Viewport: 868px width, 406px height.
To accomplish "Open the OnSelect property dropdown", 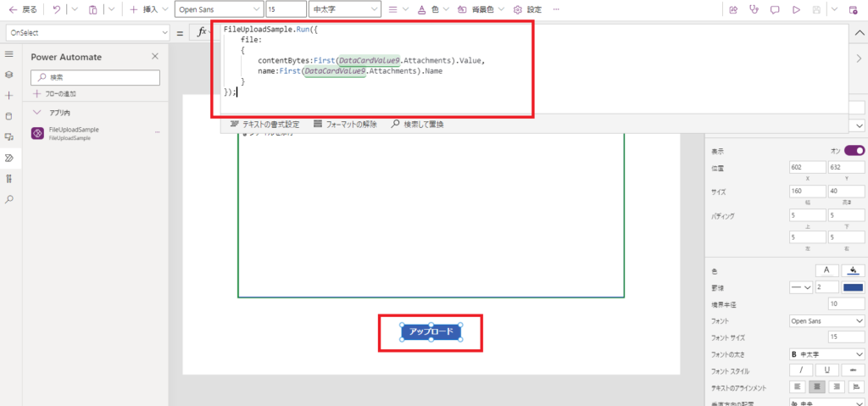I will tap(88, 33).
